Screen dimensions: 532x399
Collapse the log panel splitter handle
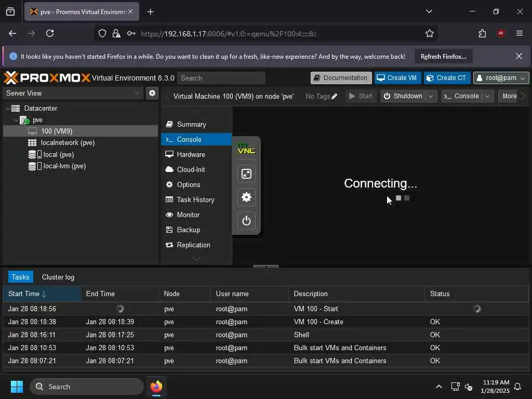(265, 267)
